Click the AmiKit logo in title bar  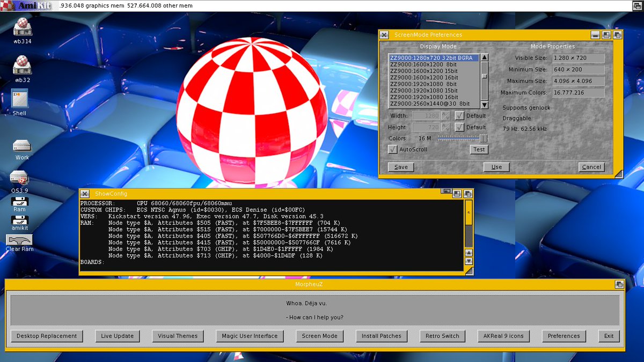(27, 6)
